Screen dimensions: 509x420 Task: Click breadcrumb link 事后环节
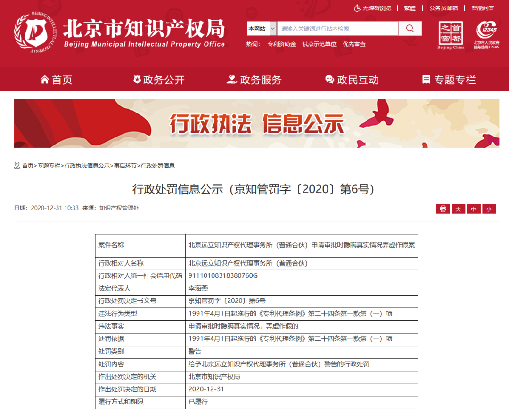(x=125, y=166)
